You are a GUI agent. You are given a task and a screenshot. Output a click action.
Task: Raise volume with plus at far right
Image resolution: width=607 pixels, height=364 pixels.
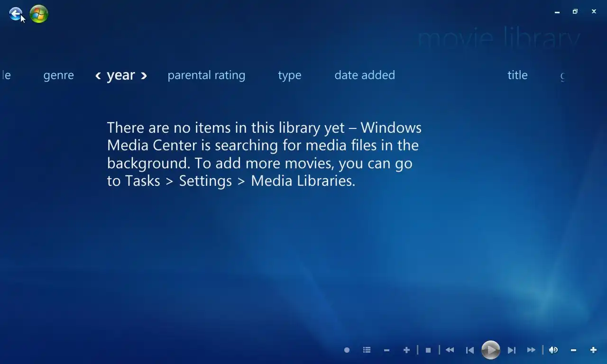(x=593, y=350)
